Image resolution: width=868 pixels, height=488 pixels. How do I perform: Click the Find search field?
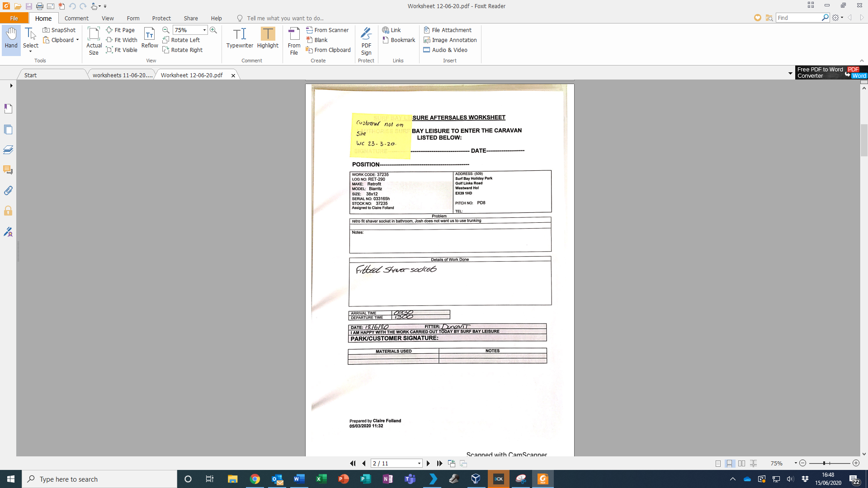[798, 18]
